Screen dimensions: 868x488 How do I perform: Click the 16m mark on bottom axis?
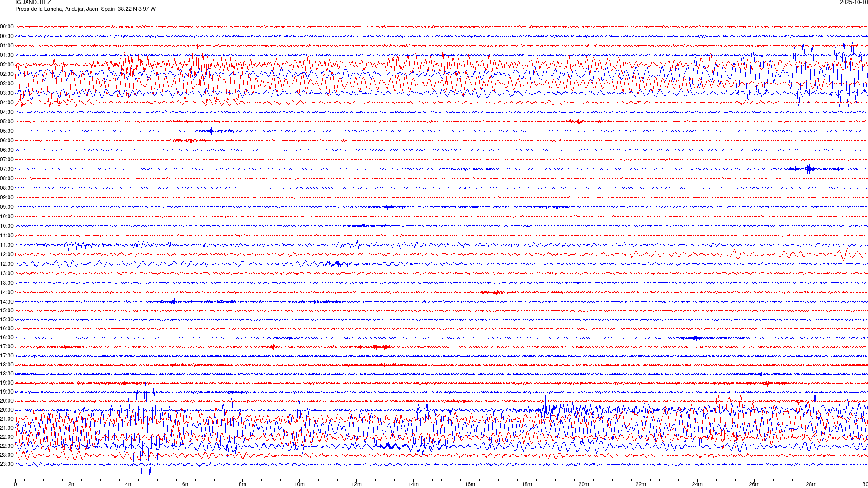coord(470,484)
